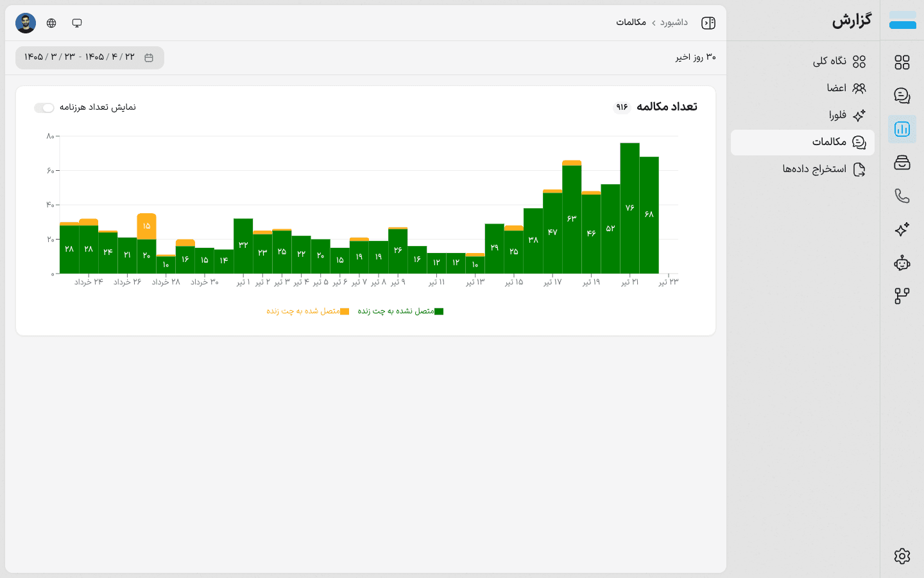Open the phone calls icon
924x578 pixels.
click(902, 196)
